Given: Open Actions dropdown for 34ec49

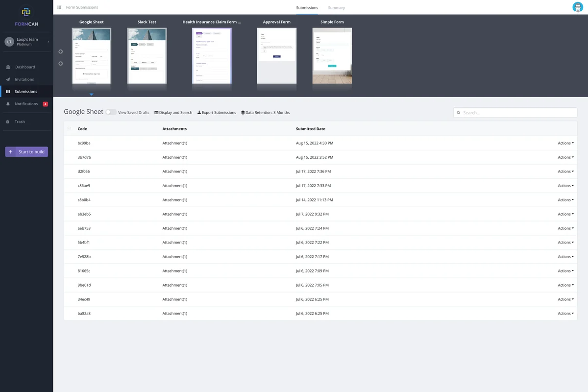Looking at the screenshot, I should tap(566, 299).
